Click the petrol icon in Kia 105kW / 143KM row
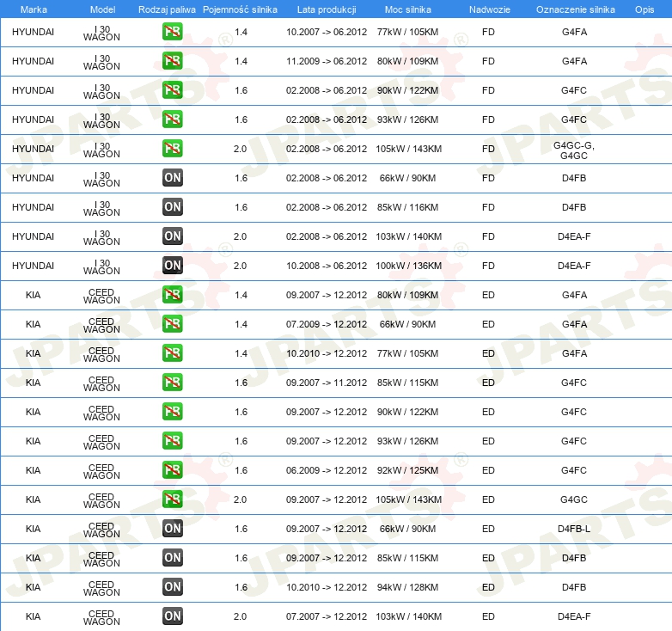This screenshot has height=631, width=672. (172, 499)
